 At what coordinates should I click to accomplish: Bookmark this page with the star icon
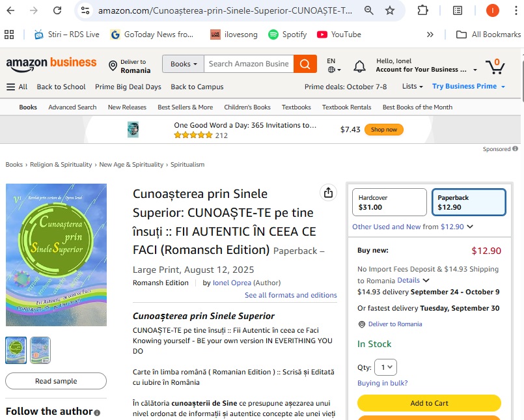390,10
